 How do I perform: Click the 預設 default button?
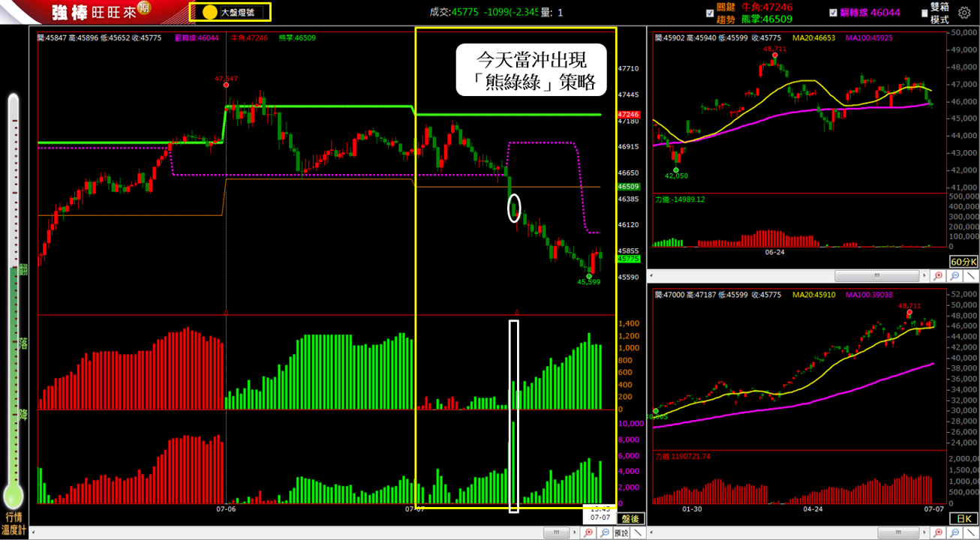coord(621,532)
